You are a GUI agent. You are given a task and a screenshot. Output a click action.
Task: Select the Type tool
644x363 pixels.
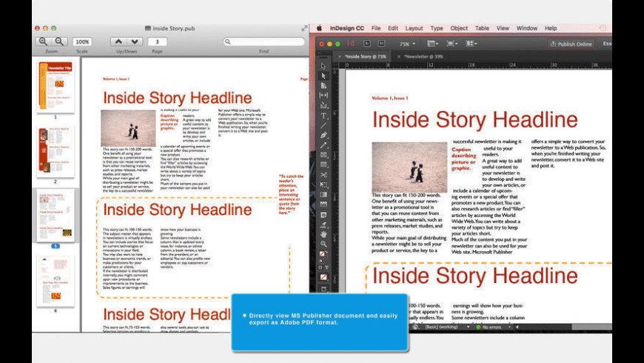tap(323, 116)
